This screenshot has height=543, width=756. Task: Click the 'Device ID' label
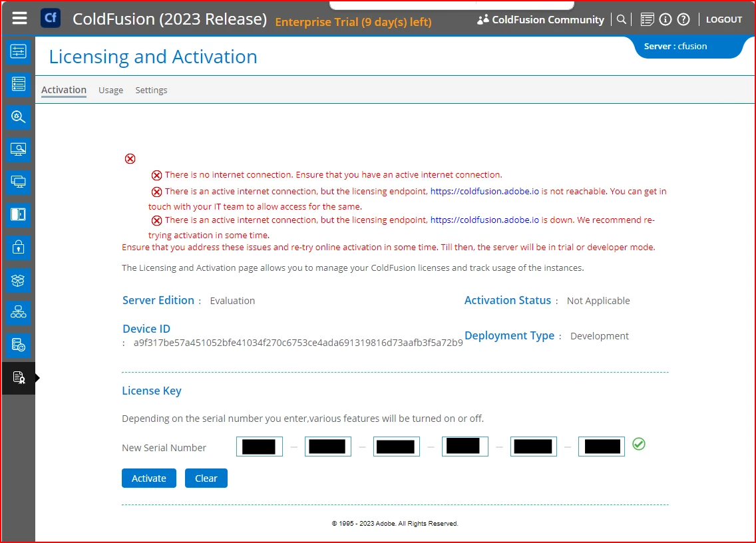pos(146,329)
